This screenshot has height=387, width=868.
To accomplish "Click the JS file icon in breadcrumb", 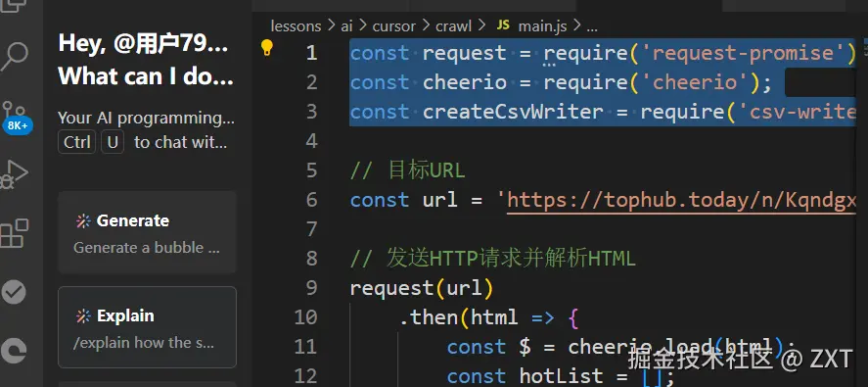I will [x=503, y=24].
